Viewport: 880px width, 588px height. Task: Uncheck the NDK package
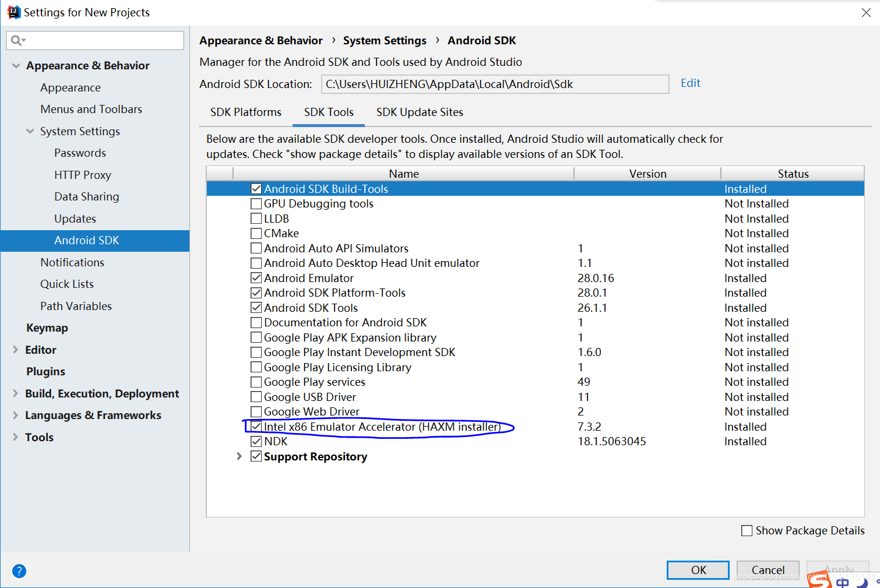click(x=256, y=441)
